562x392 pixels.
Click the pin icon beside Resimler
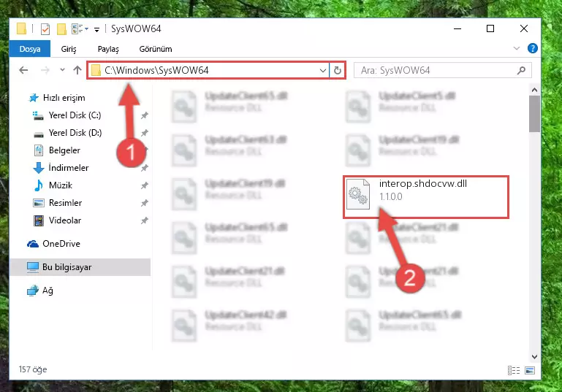click(144, 203)
